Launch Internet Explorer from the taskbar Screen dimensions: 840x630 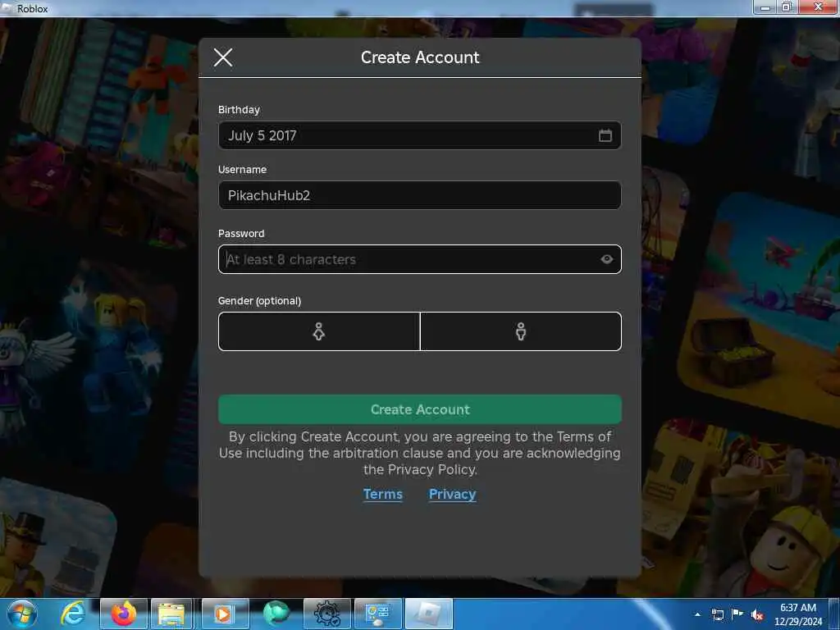coord(73,614)
